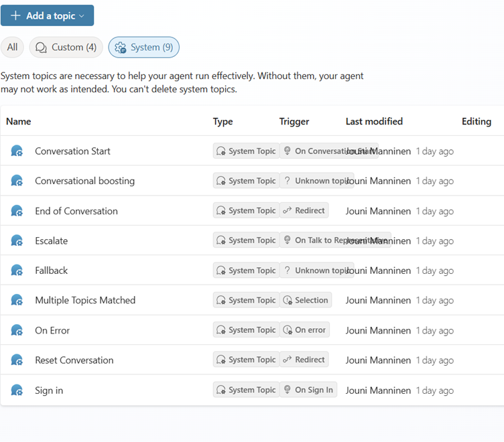Click the Sign in topic icon

(x=17, y=390)
